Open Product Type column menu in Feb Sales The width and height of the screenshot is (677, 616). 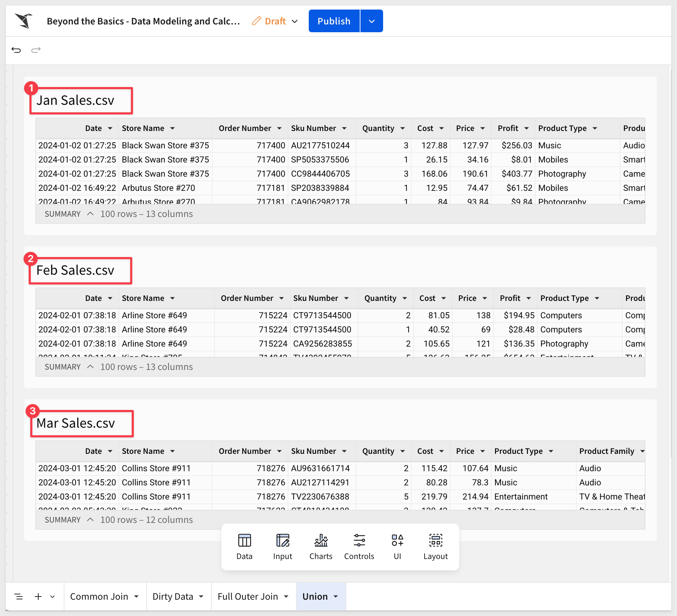pos(597,298)
